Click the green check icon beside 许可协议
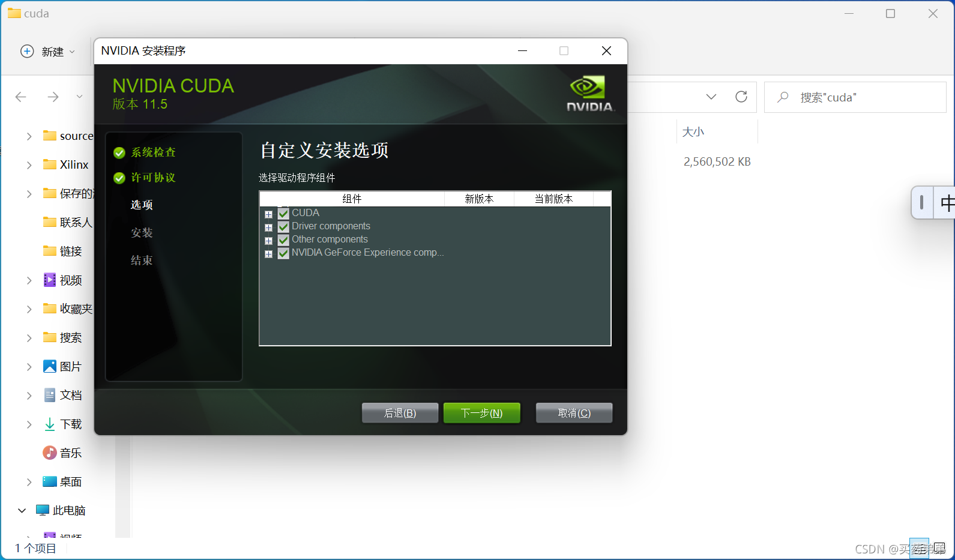The height and width of the screenshot is (560, 955). pyautogui.click(x=119, y=178)
